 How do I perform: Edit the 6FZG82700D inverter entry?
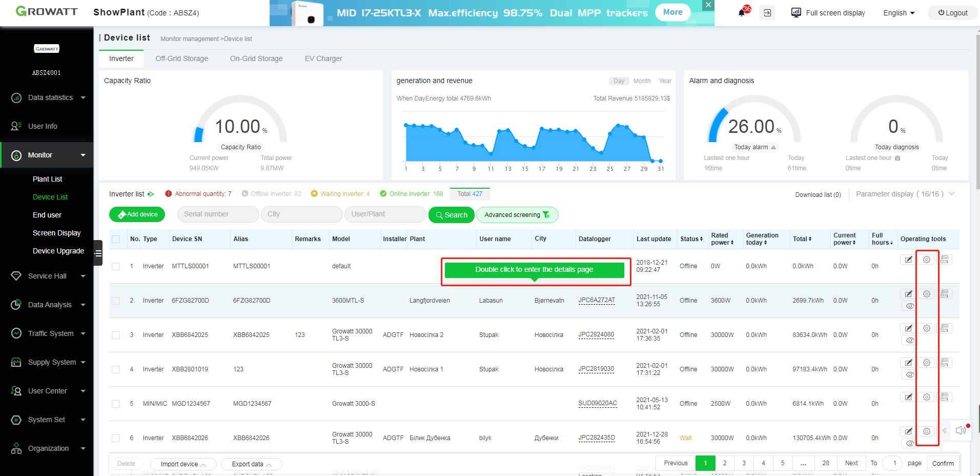[908, 294]
